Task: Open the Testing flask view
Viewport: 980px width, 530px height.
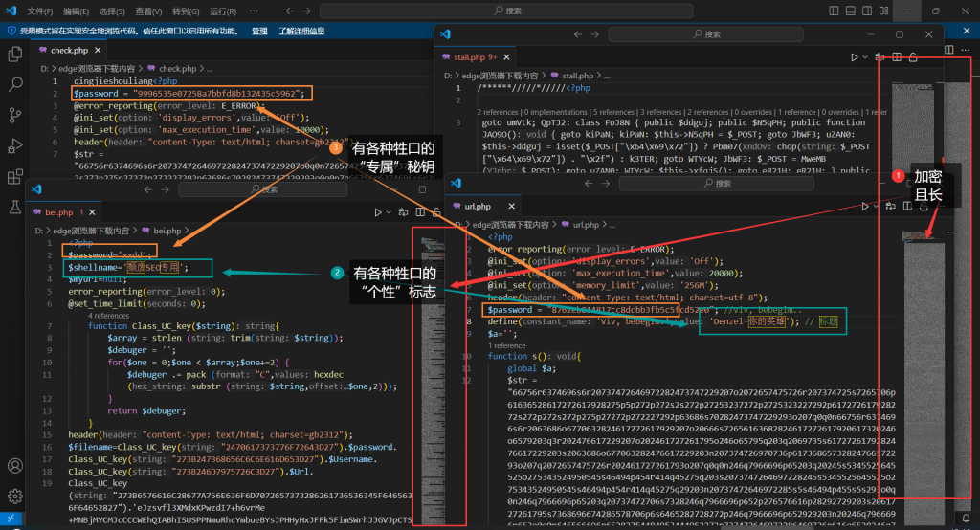Action: (15, 207)
